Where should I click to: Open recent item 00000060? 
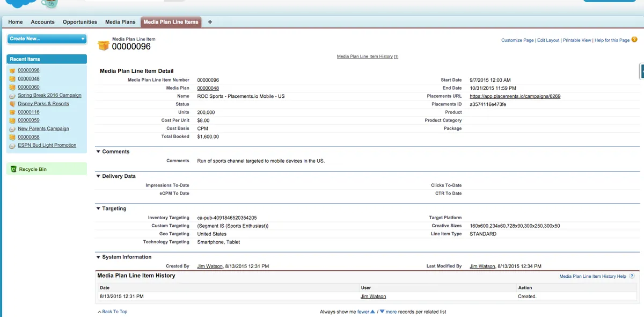click(28, 87)
